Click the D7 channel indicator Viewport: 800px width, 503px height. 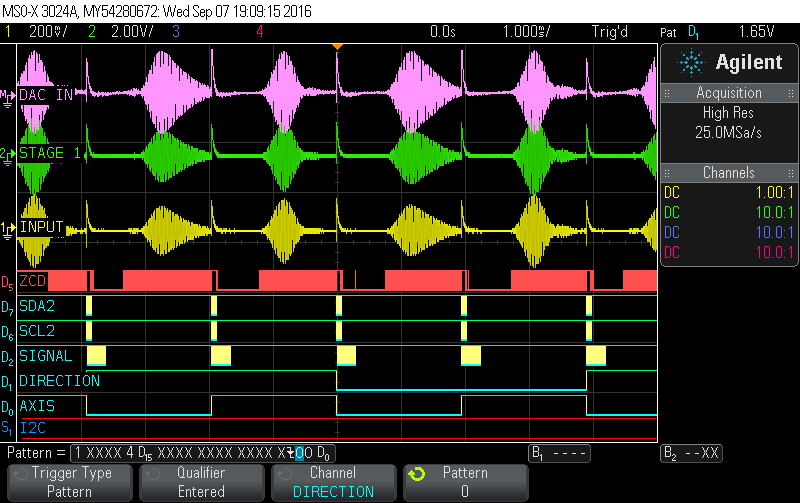pyautogui.click(x=7, y=308)
